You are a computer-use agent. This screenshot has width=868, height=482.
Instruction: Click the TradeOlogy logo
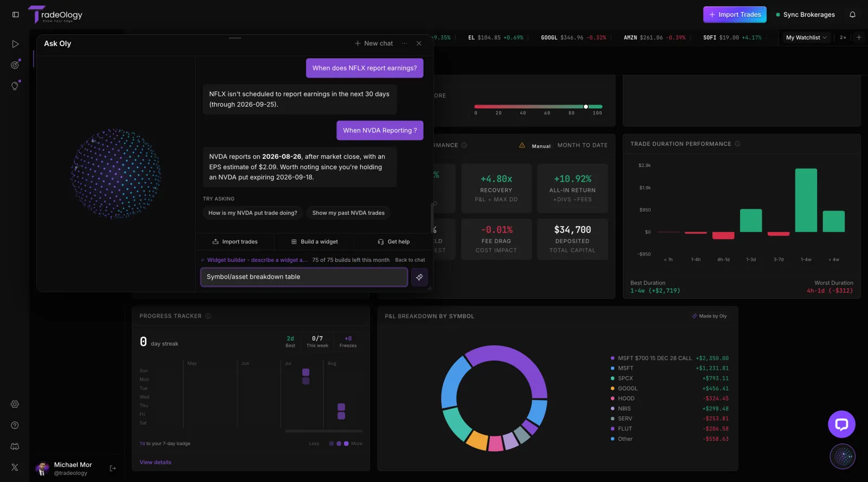click(x=55, y=15)
